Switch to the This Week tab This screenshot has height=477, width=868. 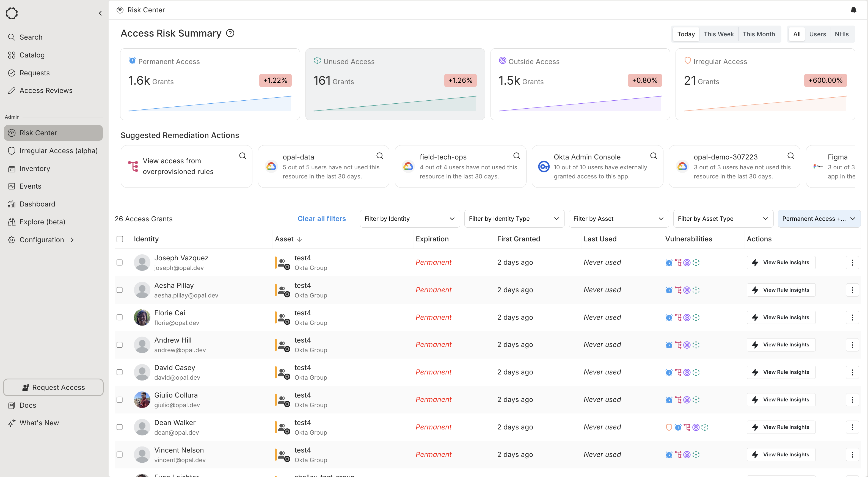tap(718, 34)
